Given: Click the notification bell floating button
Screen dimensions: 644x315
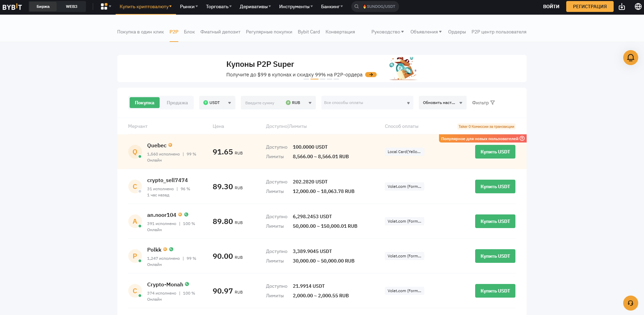Looking at the screenshot, I should coord(630,58).
